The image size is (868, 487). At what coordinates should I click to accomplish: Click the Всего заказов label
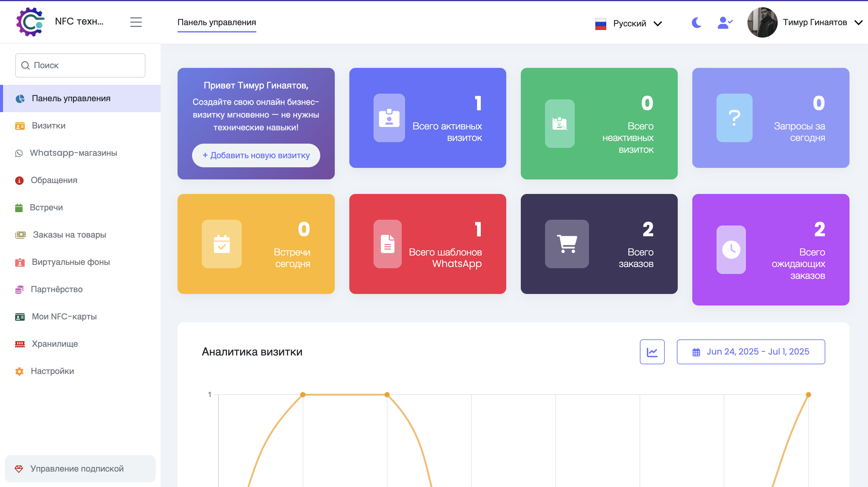pos(636,258)
